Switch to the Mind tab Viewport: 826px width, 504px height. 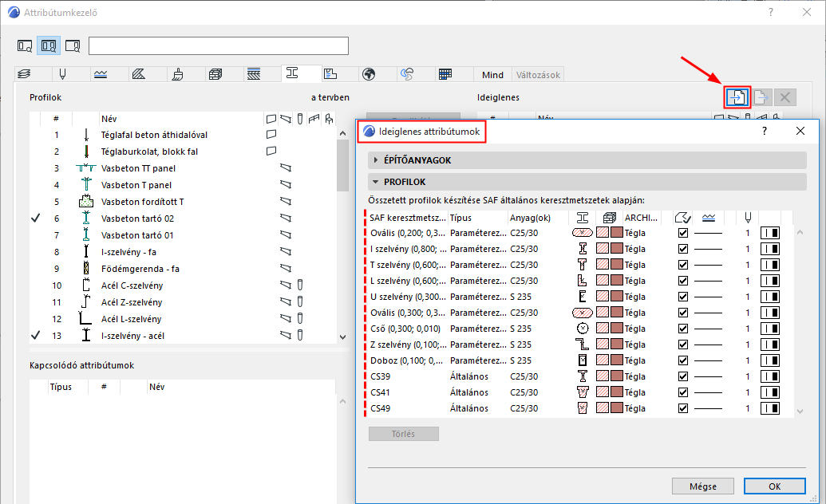coord(492,75)
